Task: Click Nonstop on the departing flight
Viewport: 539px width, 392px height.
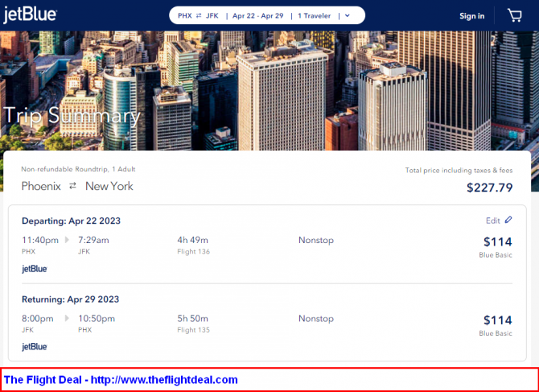Action: point(316,240)
